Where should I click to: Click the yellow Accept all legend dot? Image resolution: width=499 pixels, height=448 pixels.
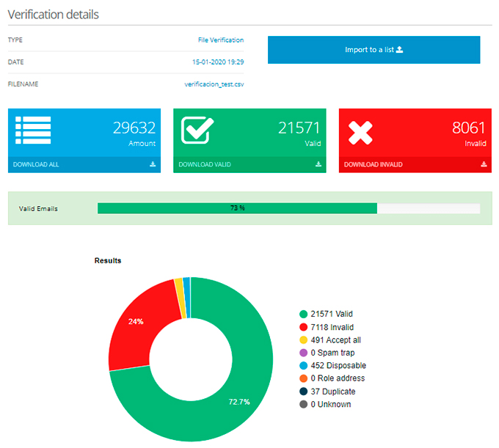point(303,340)
